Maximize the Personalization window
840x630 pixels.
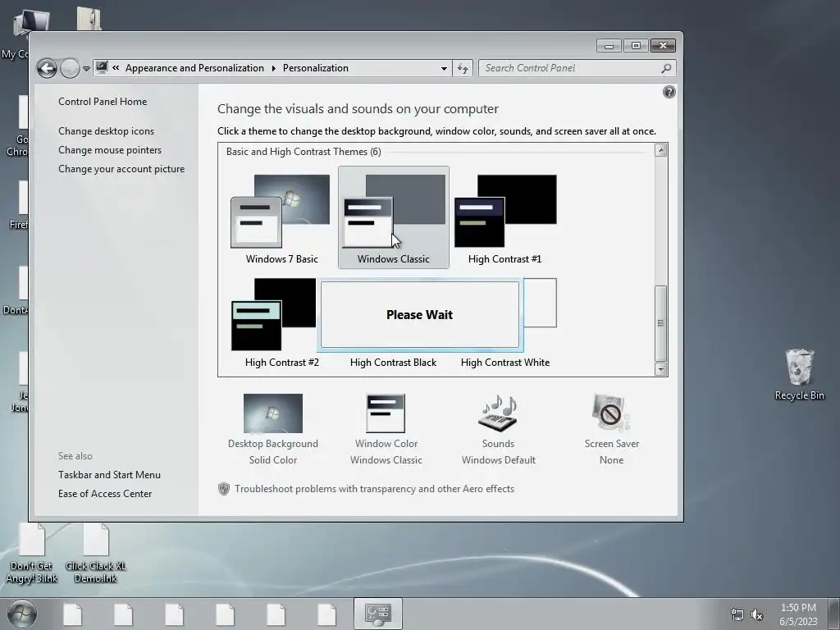click(x=636, y=46)
